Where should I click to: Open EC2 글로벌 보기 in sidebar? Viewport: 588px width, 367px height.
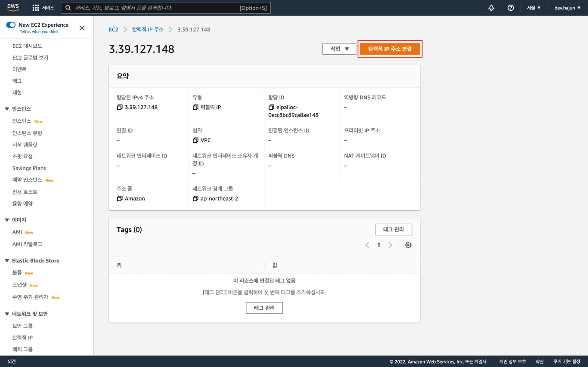30,58
